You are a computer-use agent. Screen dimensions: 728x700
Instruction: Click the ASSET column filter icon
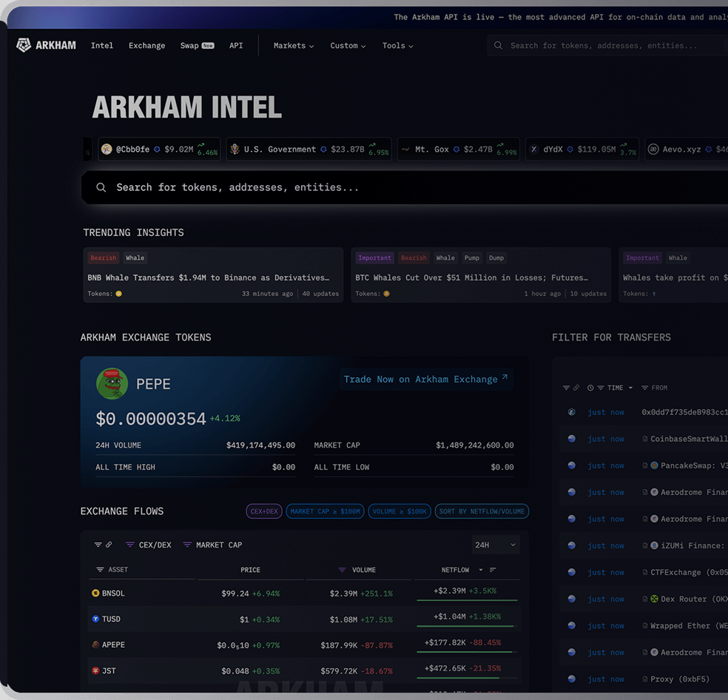coord(100,570)
